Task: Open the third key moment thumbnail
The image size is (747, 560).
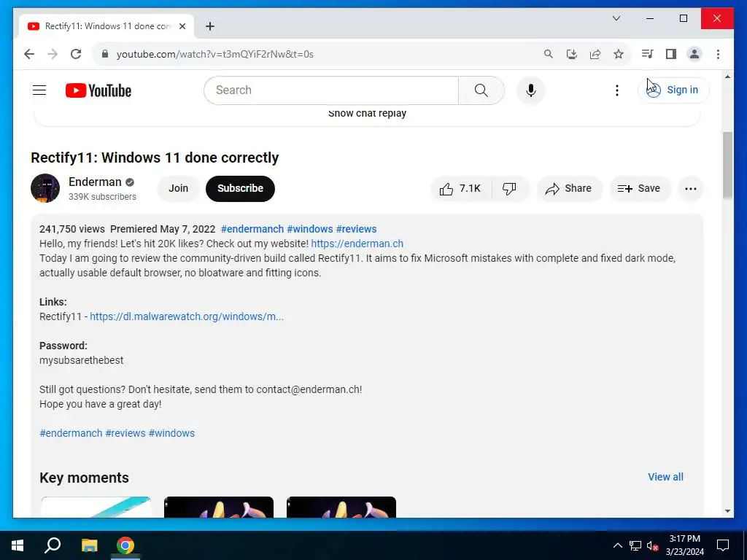Action: (x=341, y=507)
